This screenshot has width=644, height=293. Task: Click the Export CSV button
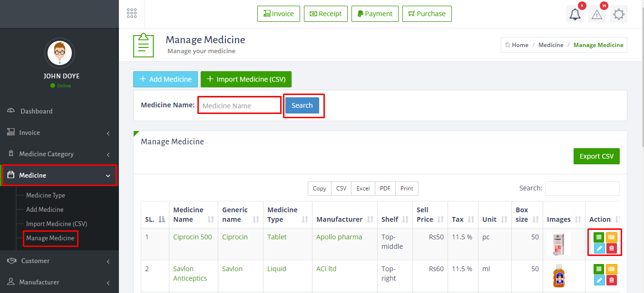click(596, 156)
